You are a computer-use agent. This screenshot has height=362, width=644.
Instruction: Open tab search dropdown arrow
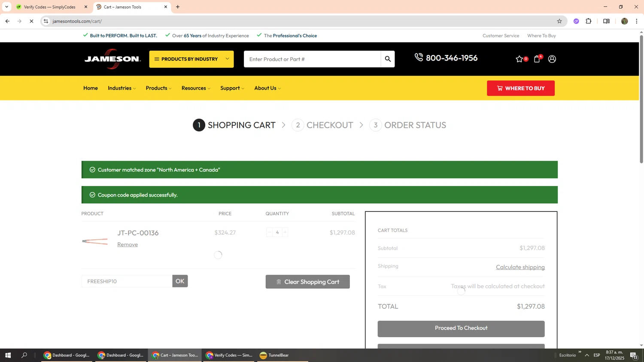pyautogui.click(x=6, y=7)
